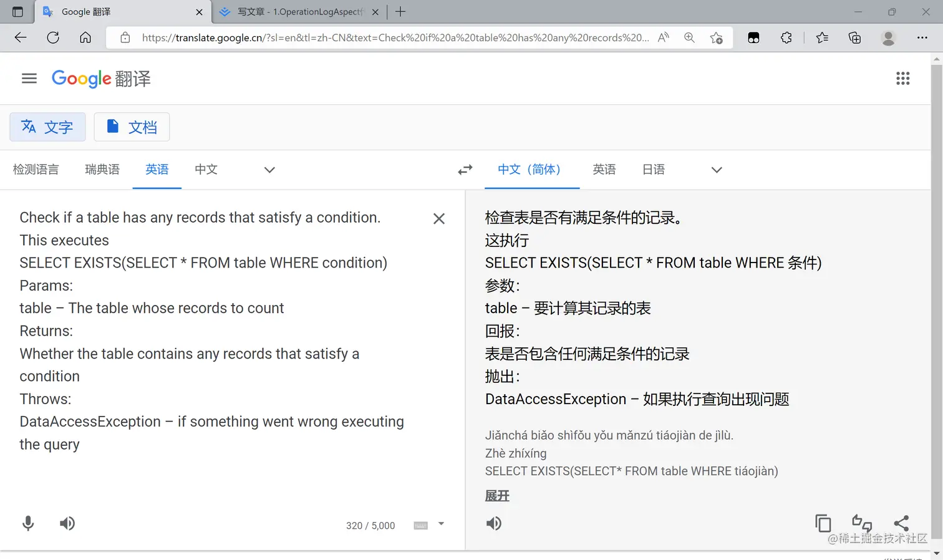
Task: Open the zoom magnifier in address bar
Action: coord(689,37)
